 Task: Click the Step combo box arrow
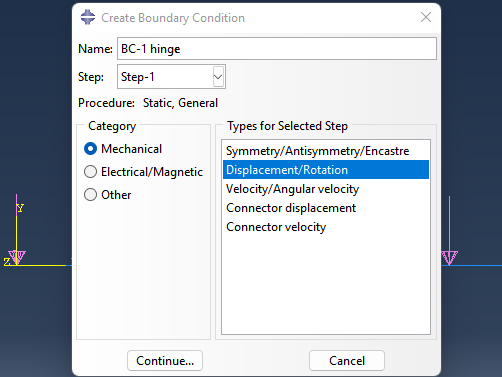[218, 77]
